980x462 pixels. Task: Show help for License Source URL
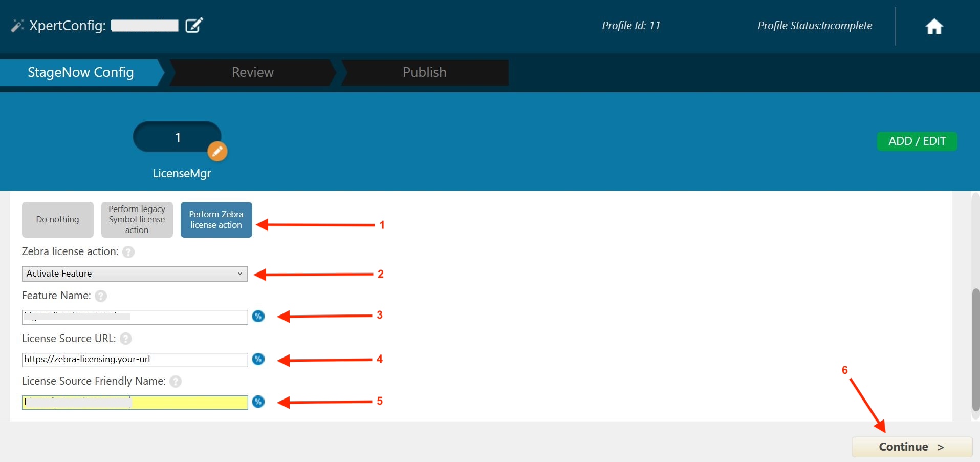tap(126, 339)
